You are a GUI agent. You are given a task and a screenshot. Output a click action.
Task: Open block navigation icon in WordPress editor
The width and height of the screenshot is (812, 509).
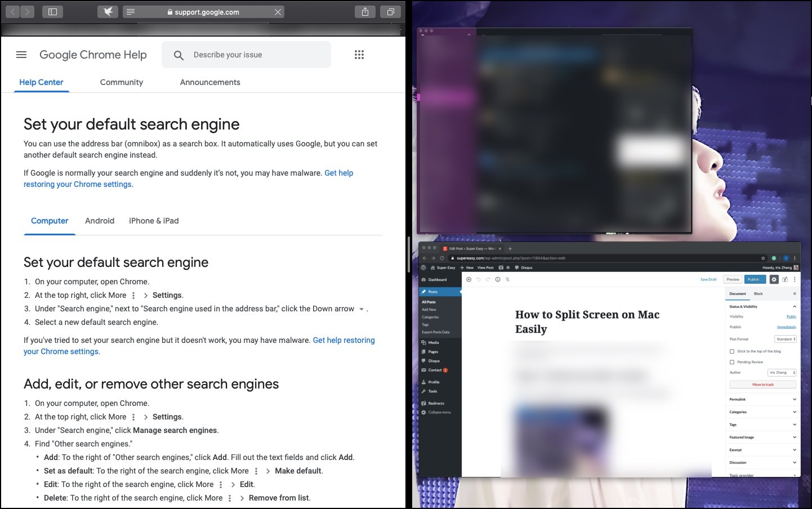(507, 279)
